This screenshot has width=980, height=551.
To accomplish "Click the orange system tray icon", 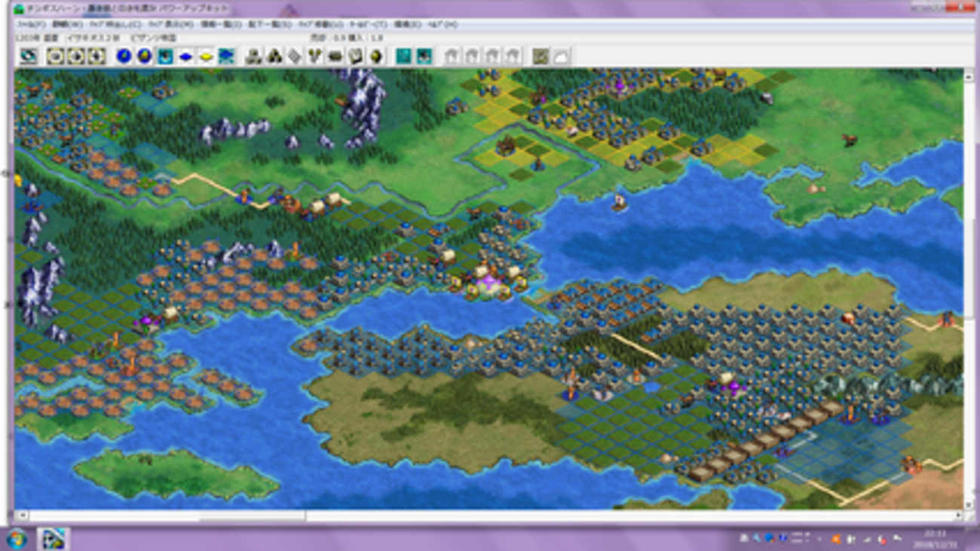I will [835, 540].
